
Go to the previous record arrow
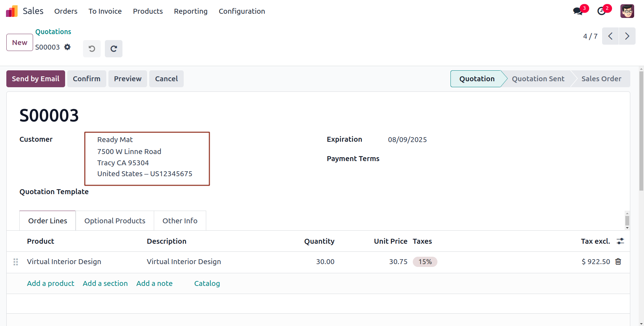pyautogui.click(x=610, y=36)
